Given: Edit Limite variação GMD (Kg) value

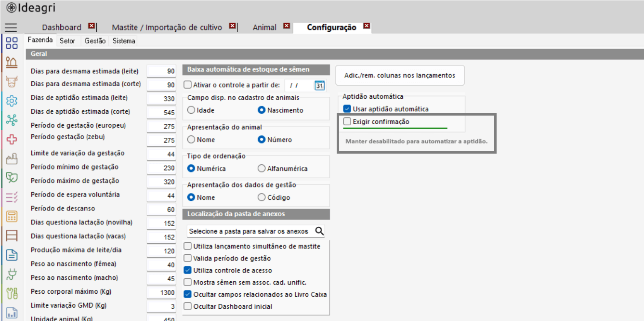Looking at the screenshot, I should coord(161,306).
